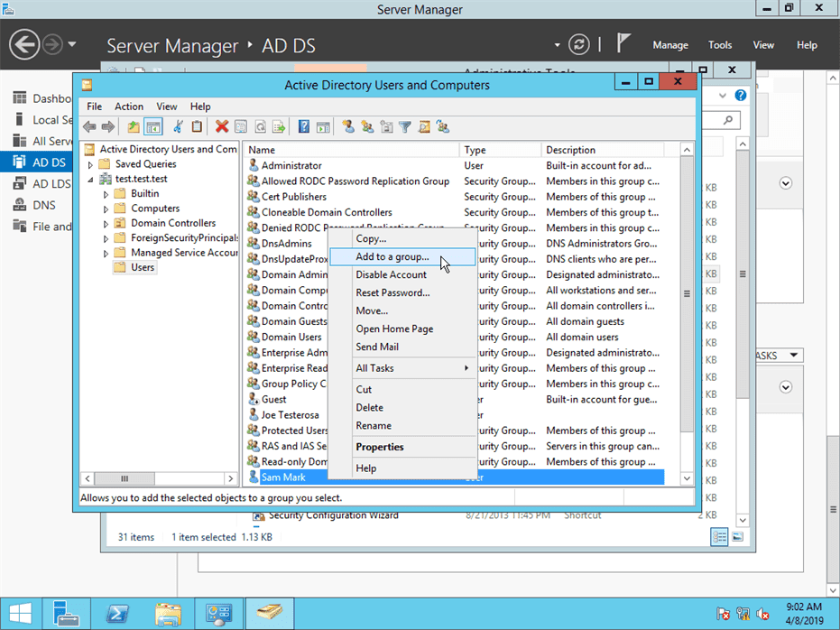
Task: Open the Action menu in ADUC
Action: tap(128, 107)
